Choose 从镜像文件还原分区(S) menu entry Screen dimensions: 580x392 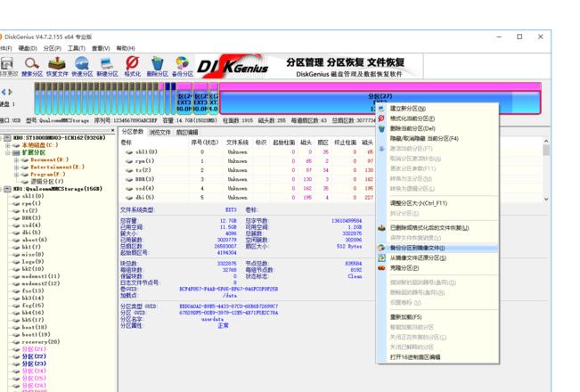coord(437,257)
